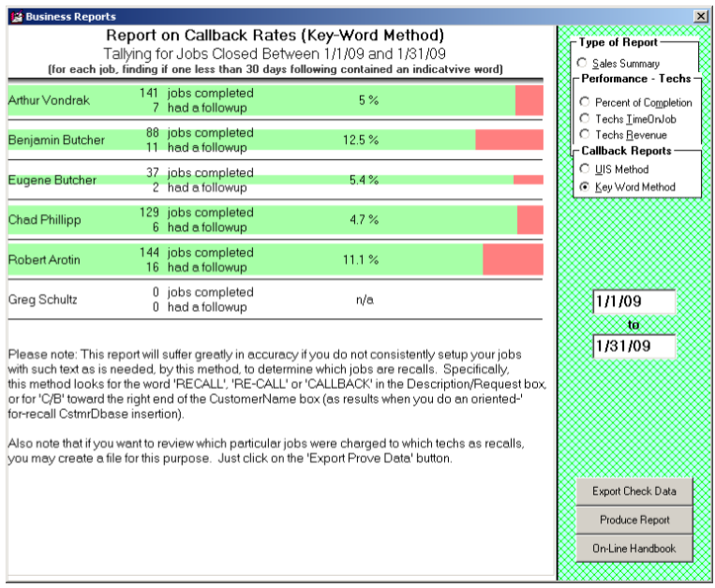The height and width of the screenshot is (588, 715).
Task: Select the Techs TimeOnJob radio button
Action: coord(585,119)
